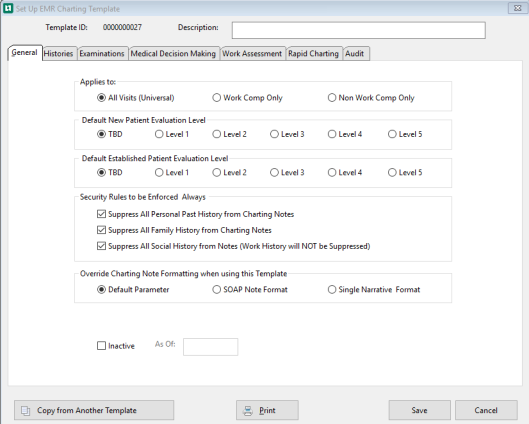The width and height of the screenshot is (529, 424).
Task: Select Work Comp Only radio option
Action: tap(216, 98)
